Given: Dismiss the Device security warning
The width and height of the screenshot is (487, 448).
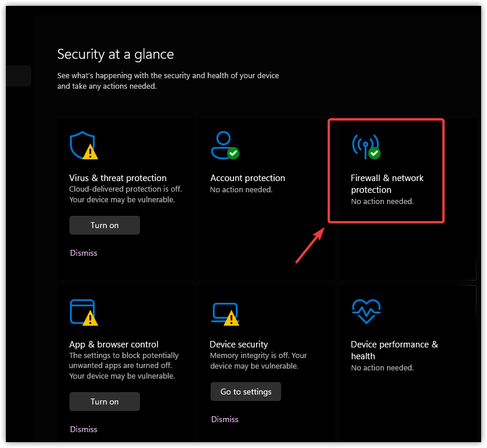Looking at the screenshot, I should (x=225, y=419).
